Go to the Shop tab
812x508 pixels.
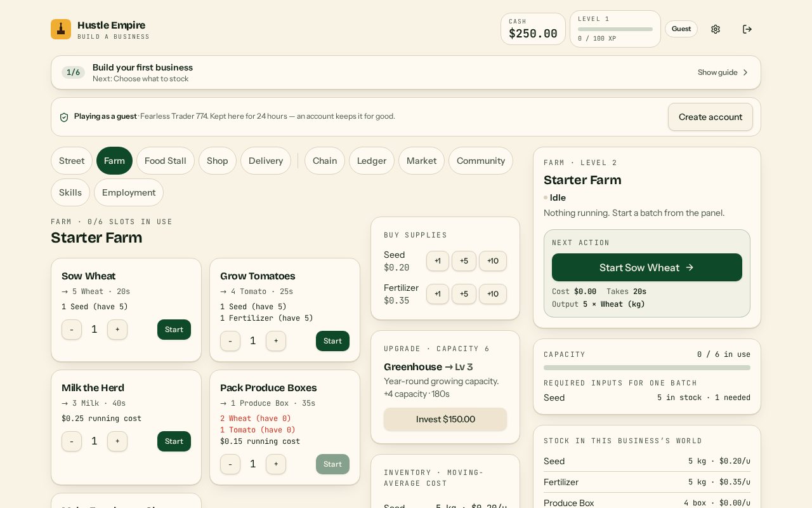coord(218,161)
